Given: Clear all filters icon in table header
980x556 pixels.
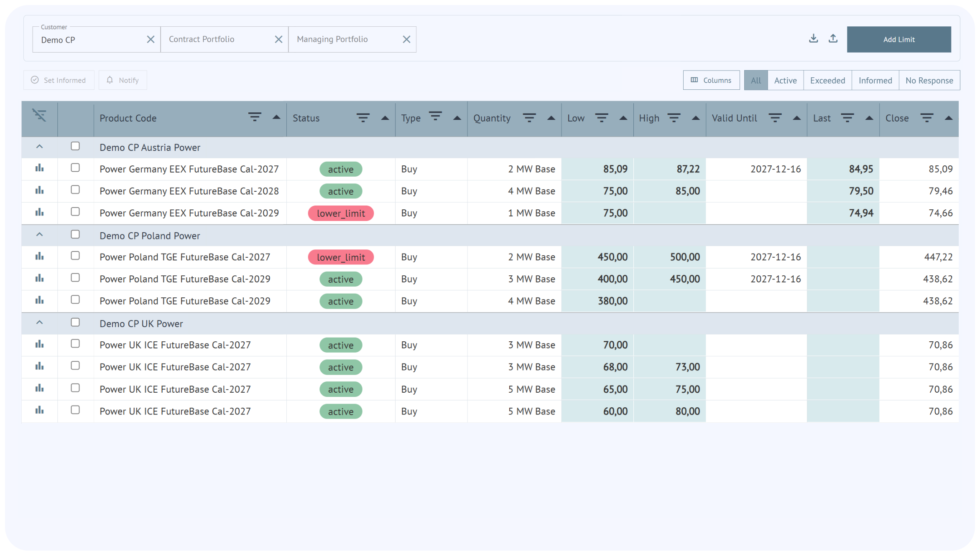Looking at the screenshot, I should [39, 115].
